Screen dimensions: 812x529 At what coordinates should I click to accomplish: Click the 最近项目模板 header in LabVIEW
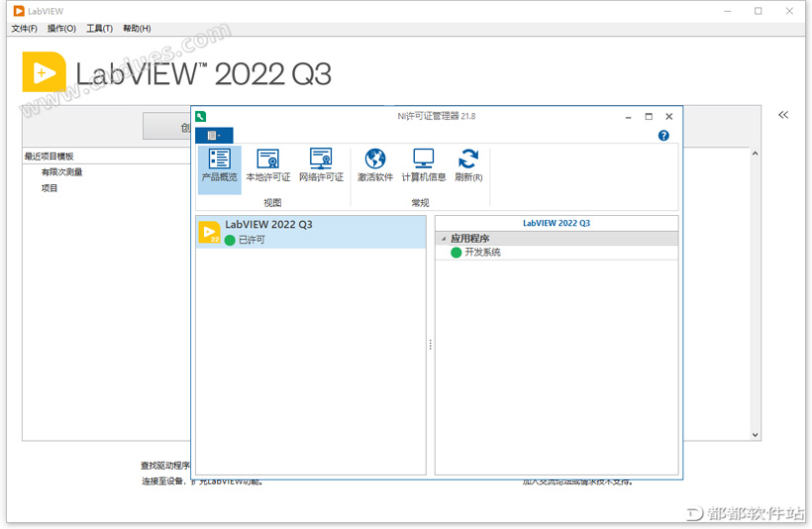pyautogui.click(x=49, y=156)
